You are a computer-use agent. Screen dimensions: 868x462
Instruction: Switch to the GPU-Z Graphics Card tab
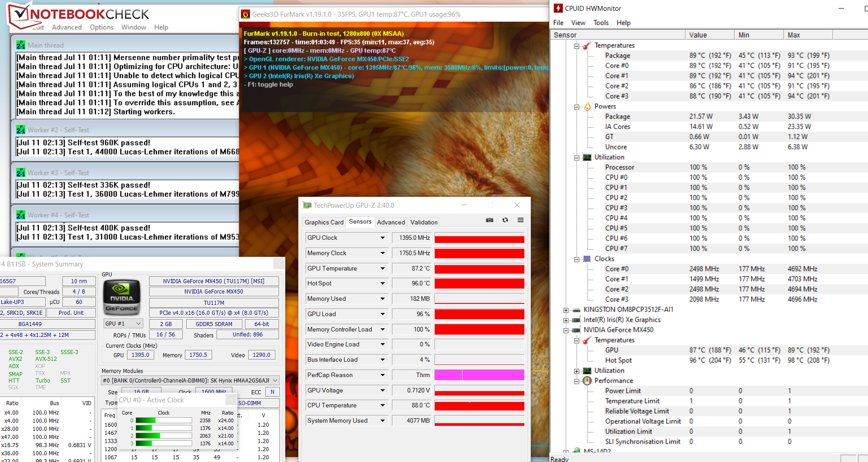(324, 222)
